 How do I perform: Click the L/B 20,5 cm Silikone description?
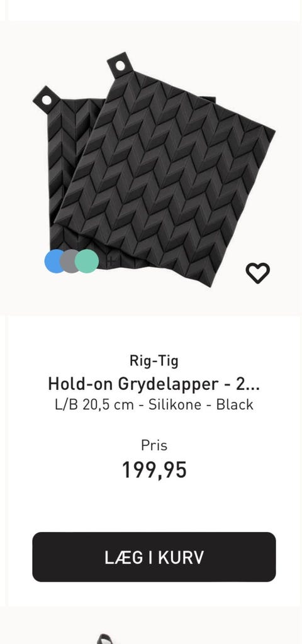(x=154, y=404)
